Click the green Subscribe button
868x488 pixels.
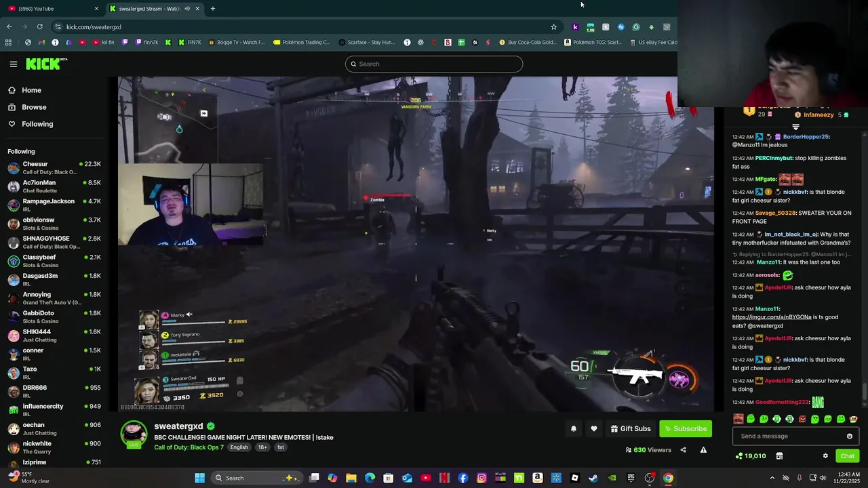click(x=686, y=428)
